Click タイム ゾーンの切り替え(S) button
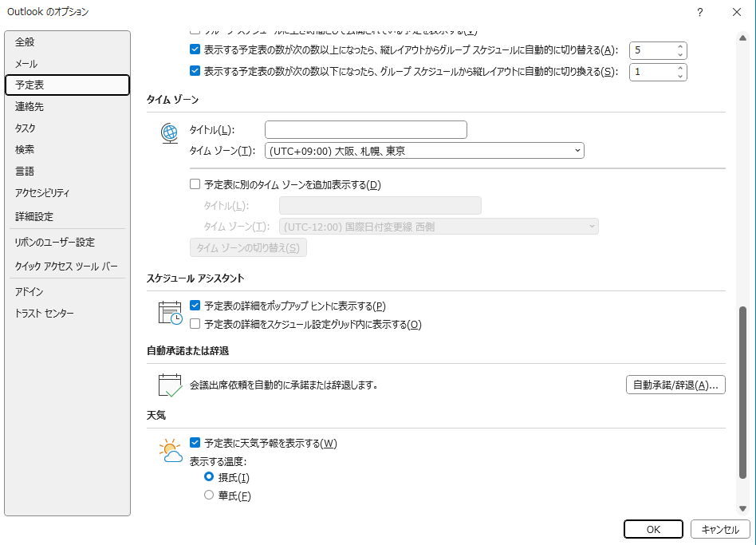This screenshot has height=545, width=756. [x=248, y=247]
